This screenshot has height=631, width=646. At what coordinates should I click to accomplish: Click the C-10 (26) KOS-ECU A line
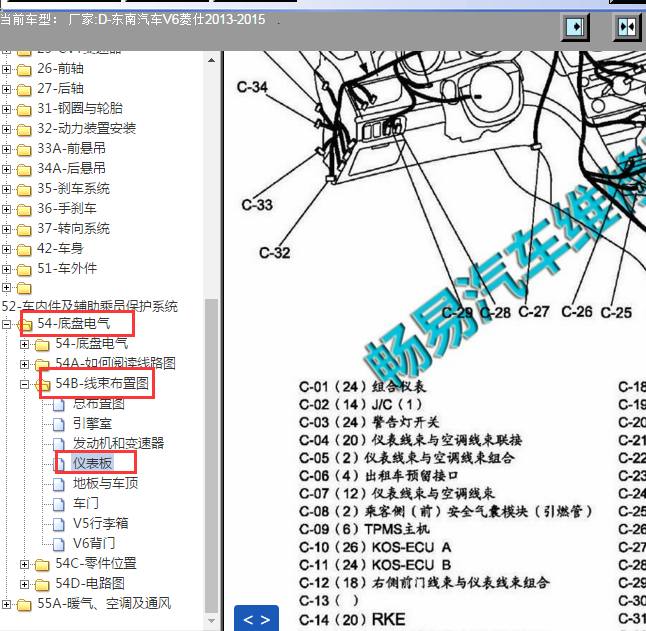375,547
